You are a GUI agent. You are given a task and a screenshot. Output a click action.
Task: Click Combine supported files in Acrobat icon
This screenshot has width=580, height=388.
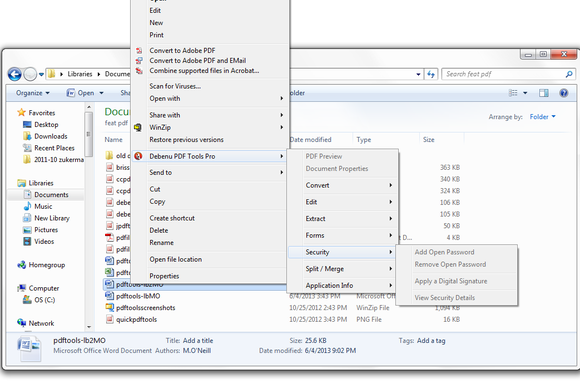[x=139, y=71]
